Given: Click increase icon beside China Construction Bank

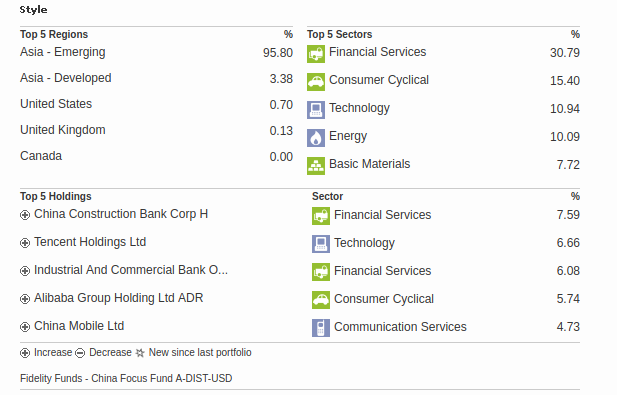Looking at the screenshot, I should tap(25, 215).
